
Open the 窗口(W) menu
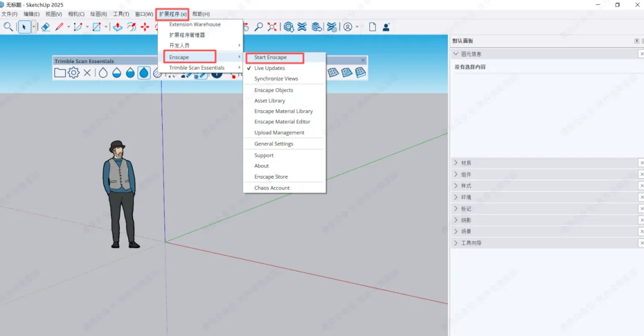[x=144, y=14]
